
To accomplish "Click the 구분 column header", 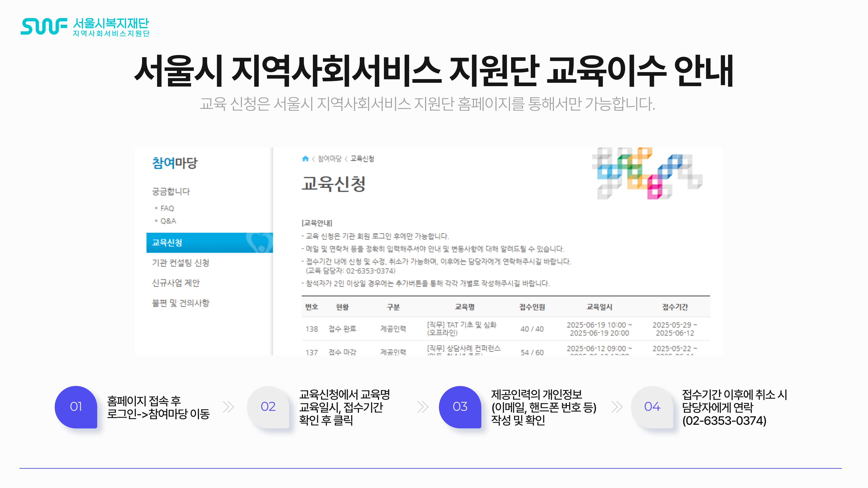I will point(393,307).
